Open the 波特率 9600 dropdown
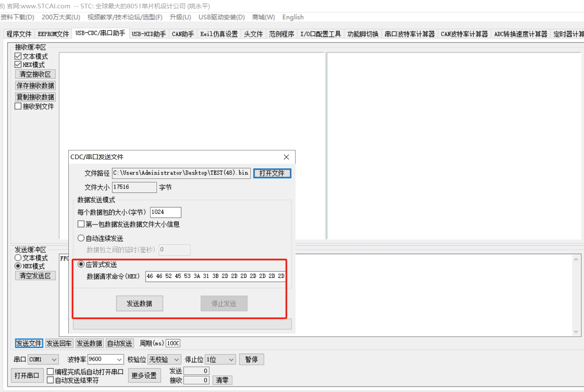The image size is (584, 392). point(105,359)
